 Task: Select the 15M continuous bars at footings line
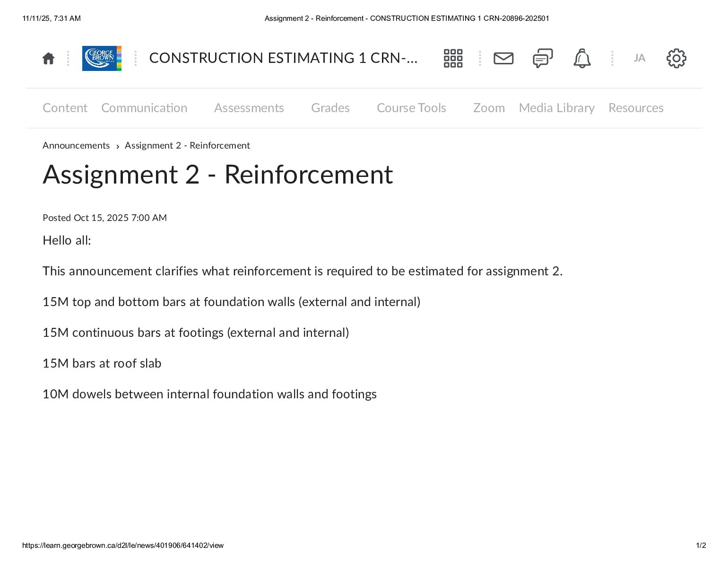tap(196, 333)
